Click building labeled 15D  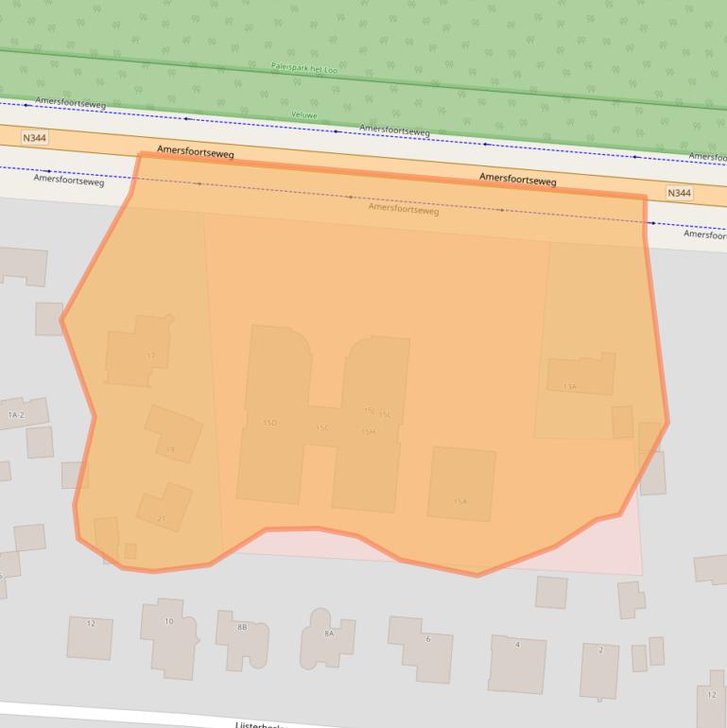(270, 423)
